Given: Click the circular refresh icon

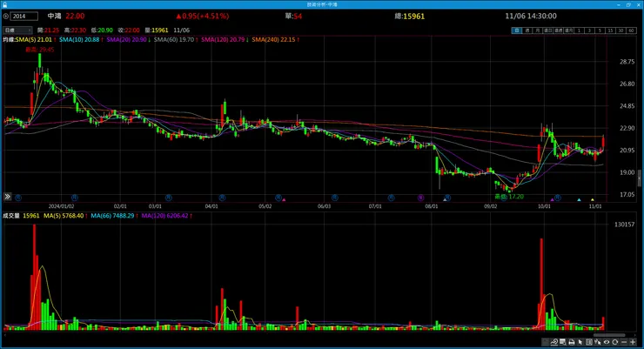Looking at the screenshot, I should (x=614, y=342).
